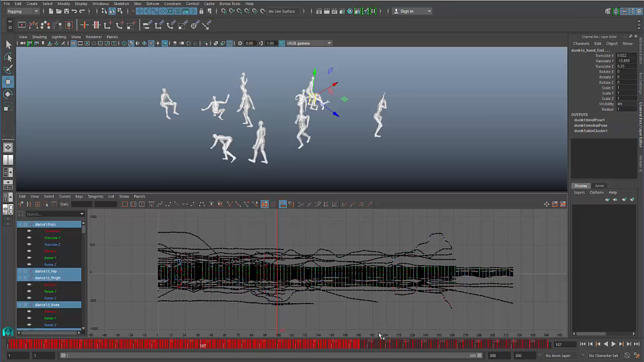Save the scene with the floppy disk icon
This screenshot has height=362, width=644.
click(66, 11)
